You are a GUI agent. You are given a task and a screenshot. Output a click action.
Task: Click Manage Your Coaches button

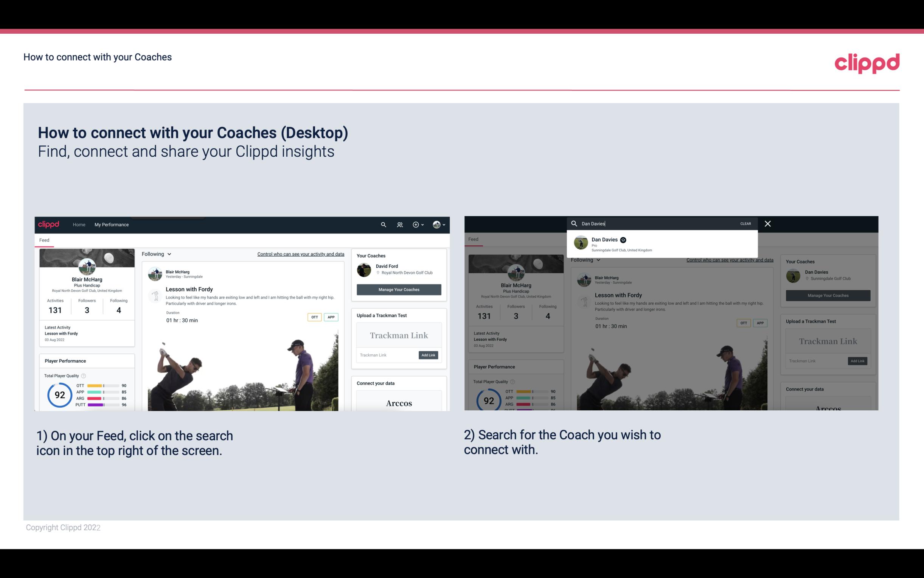399,289
